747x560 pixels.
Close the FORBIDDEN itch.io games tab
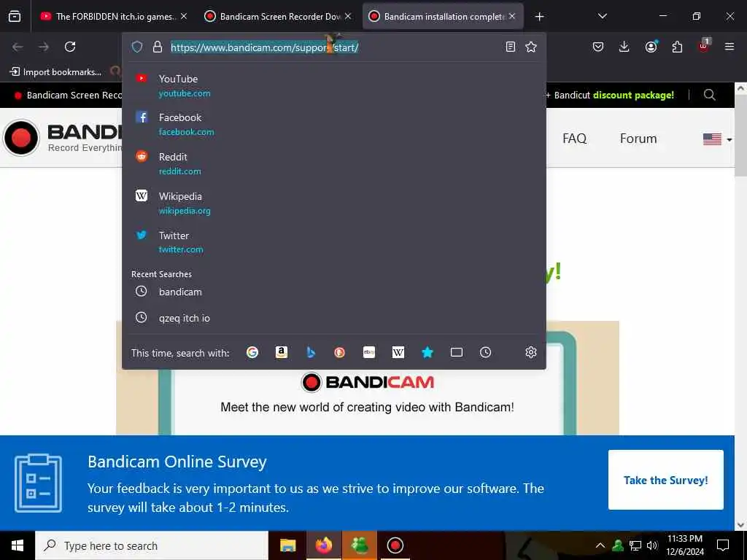point(184,16)
